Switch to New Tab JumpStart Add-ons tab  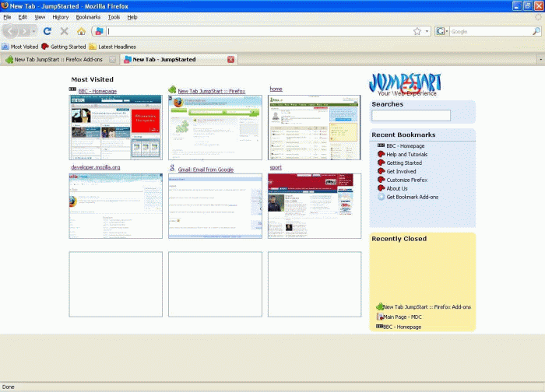[x=59, y=59]
